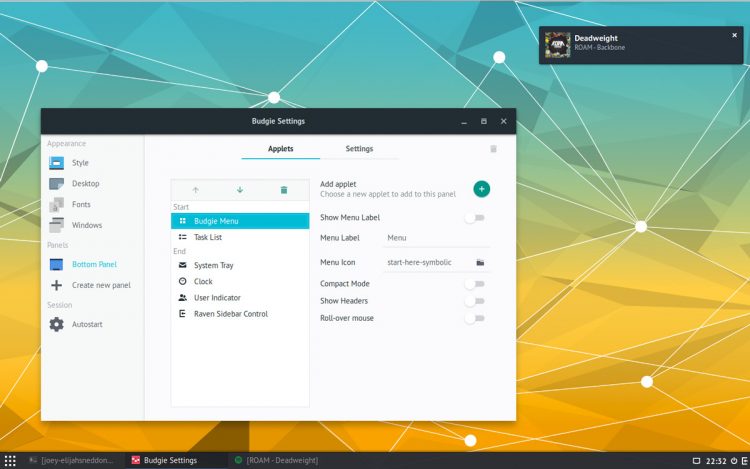750x469 pixels.
Task: Click the move applet down arrow
Action: coord(240,190)
